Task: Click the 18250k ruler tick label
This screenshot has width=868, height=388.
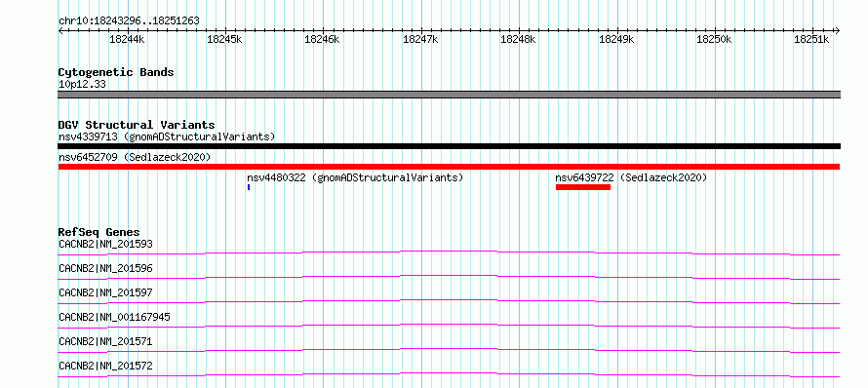Action: coord(714,39)
